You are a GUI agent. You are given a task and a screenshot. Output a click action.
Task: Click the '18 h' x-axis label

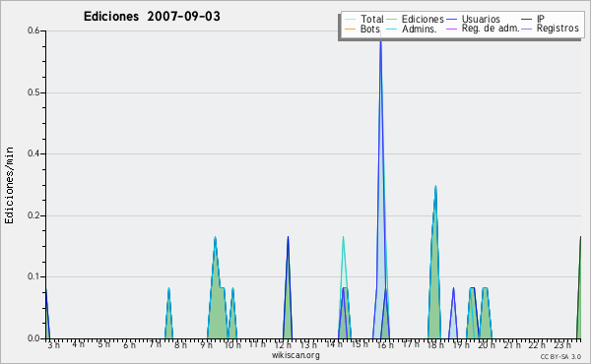436,345
